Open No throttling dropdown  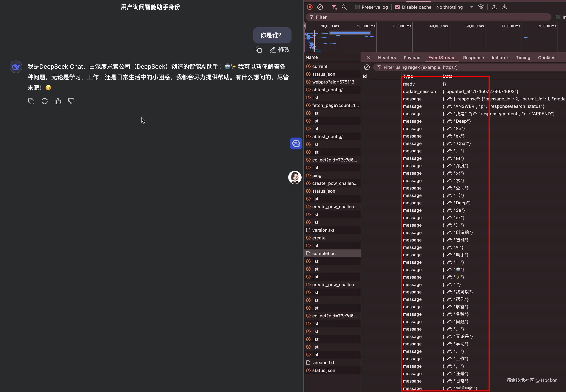(454, 7)
